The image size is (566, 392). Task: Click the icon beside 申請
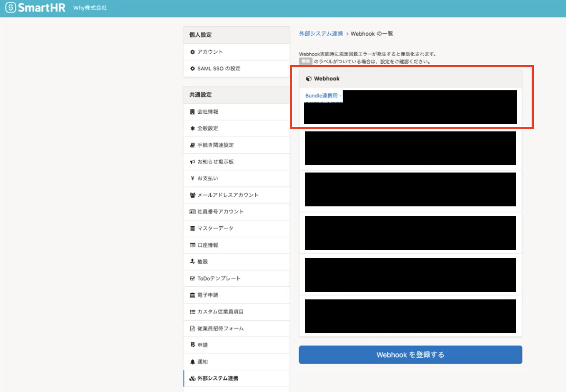coord(193,345)
